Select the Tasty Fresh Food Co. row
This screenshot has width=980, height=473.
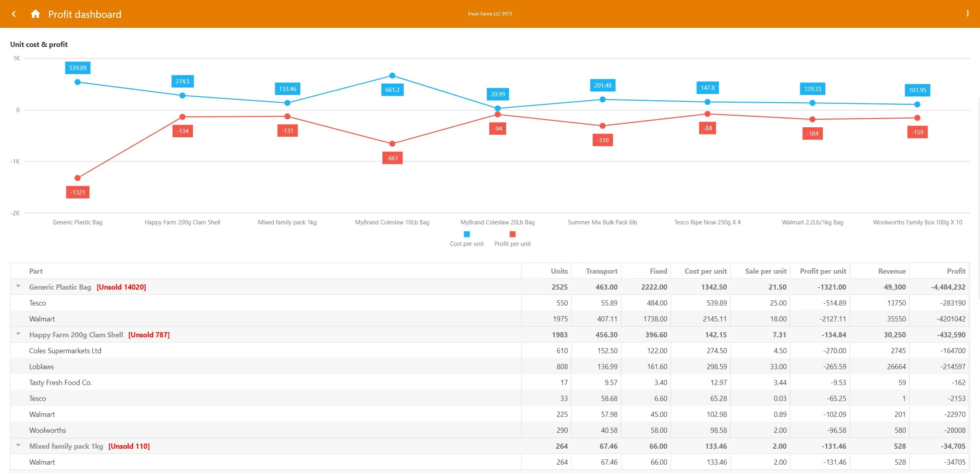click(x=490, y=382)
